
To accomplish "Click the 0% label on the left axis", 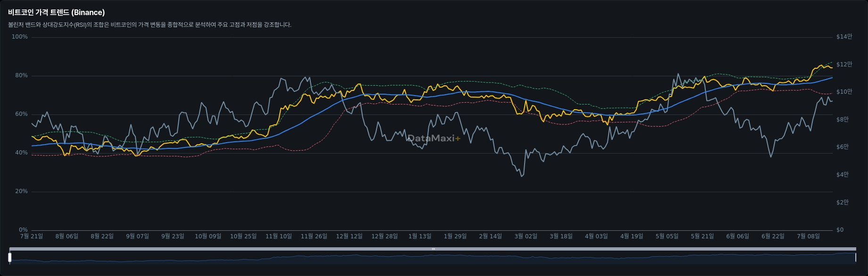I will click(23, 230).
